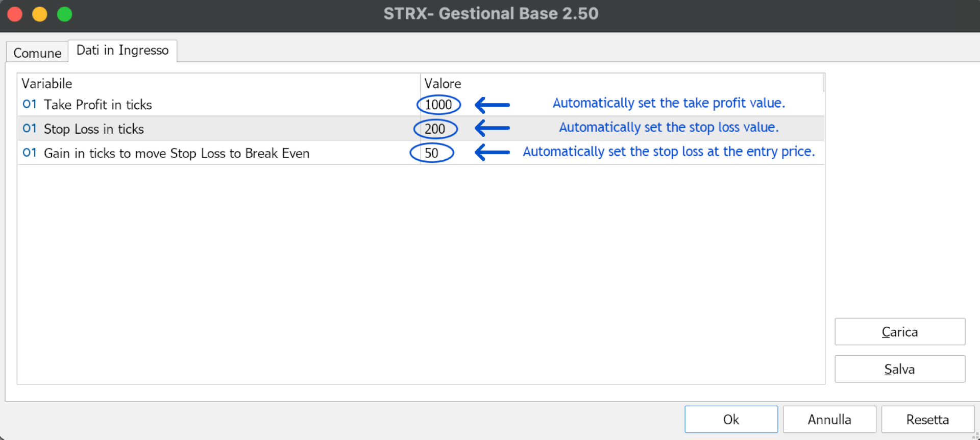Click the Stop Loss value field showing 200
Image resolution: width=980 pixels, height=440 pixels.
pyautogui.click(x=435, y=129)
